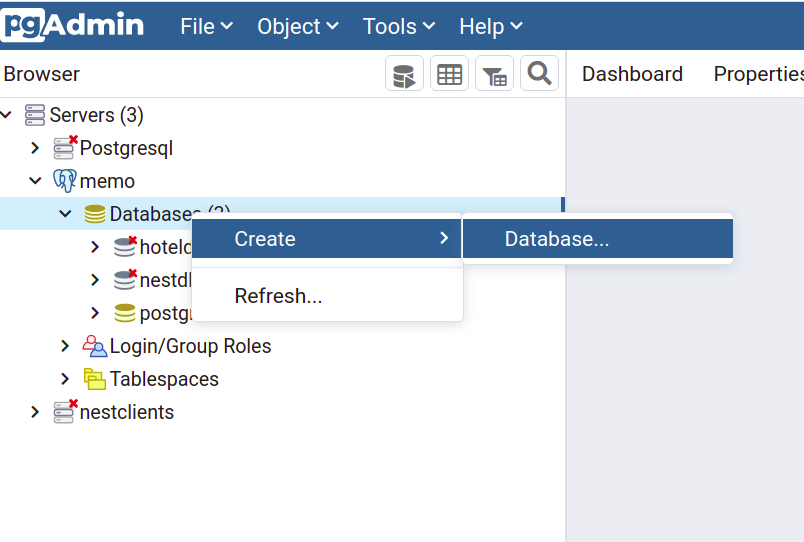The height and width of the screenshot is (542, 804).
Task: Click the Tablespaces folder icon
Action: point(95,379)
